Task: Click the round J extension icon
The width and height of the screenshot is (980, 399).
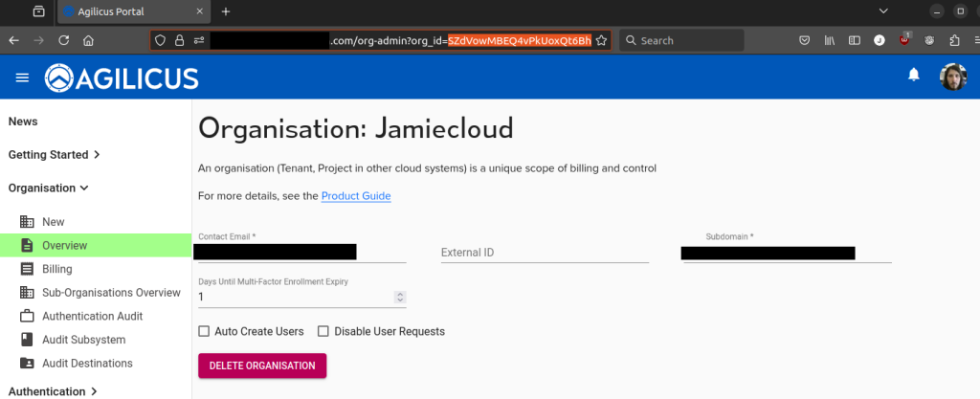Action: click(x=880, y=40)
